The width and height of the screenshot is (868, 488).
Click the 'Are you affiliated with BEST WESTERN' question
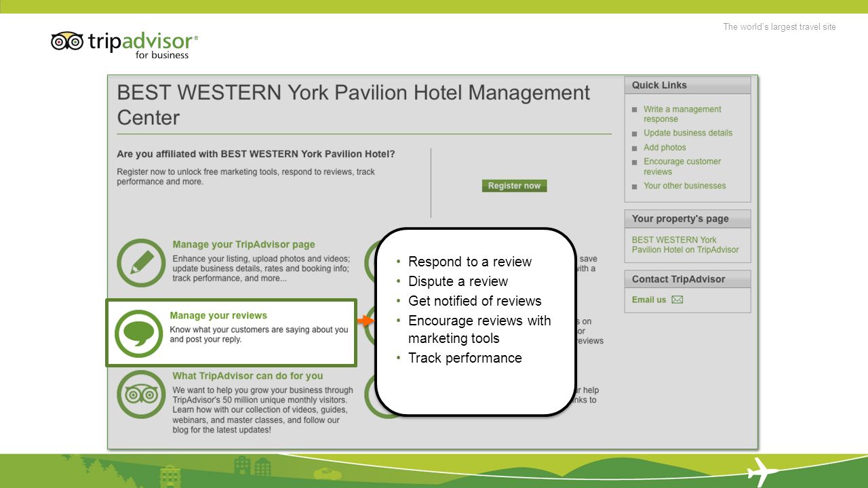(x=256, y=154)
